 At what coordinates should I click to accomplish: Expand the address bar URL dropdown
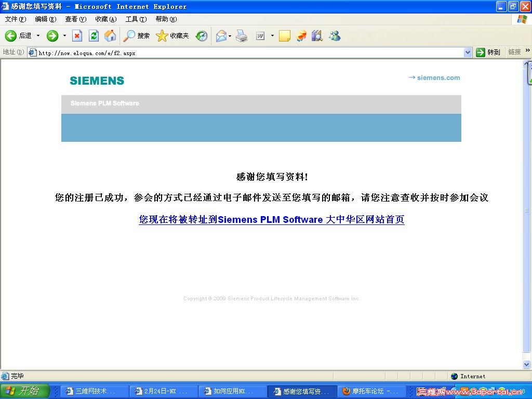point(468,52)
